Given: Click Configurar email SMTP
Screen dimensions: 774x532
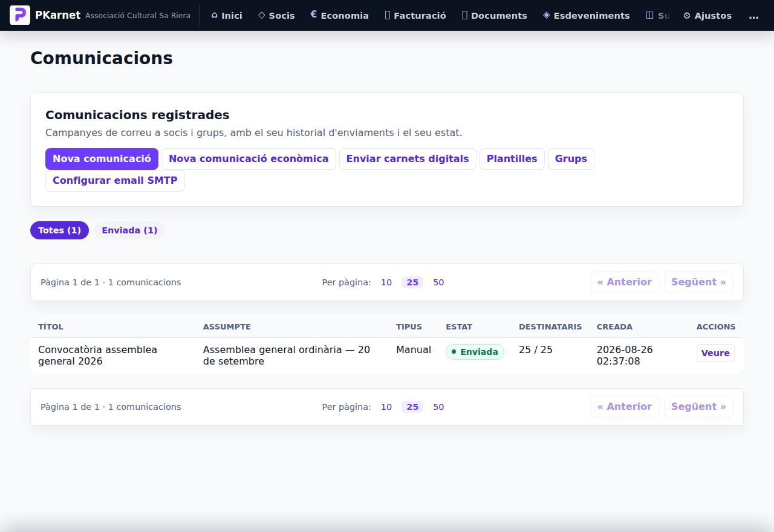Looking at the screenshot, I should point(115,181).
